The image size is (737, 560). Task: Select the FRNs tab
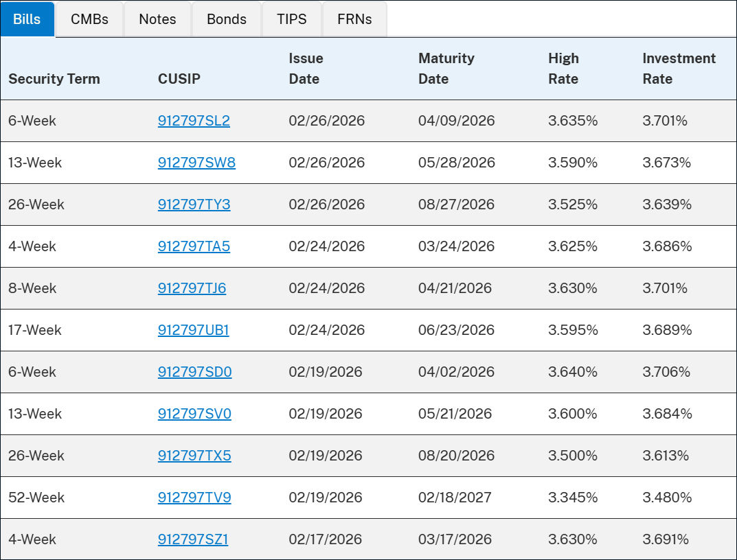pyautogui.click(x=354, y=19)
